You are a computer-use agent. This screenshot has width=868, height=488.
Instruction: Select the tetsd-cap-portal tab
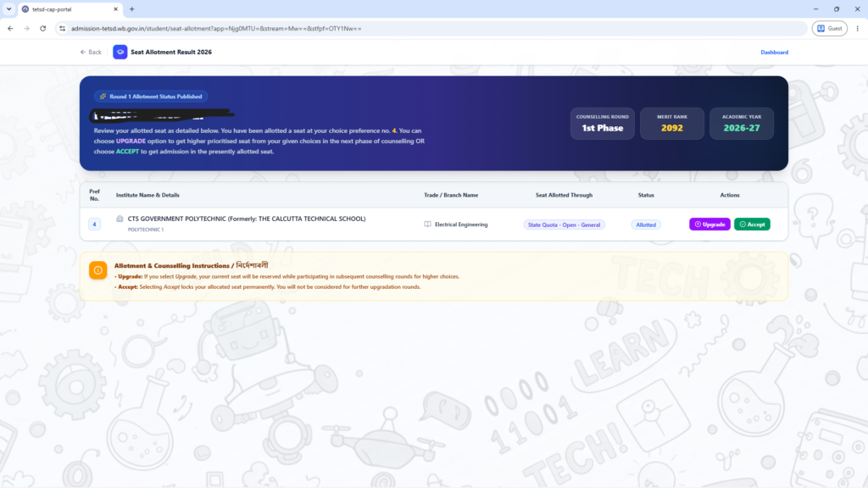[70, 9]
